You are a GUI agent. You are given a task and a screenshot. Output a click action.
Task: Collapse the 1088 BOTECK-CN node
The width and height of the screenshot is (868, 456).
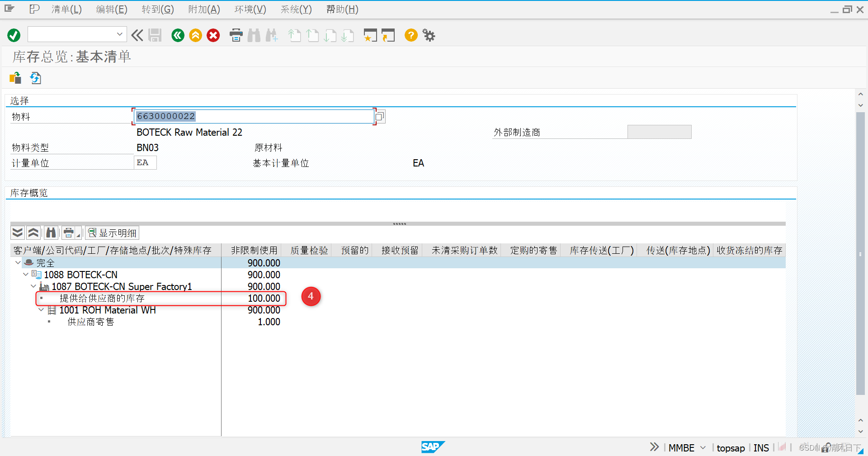(x=26, y=274)
